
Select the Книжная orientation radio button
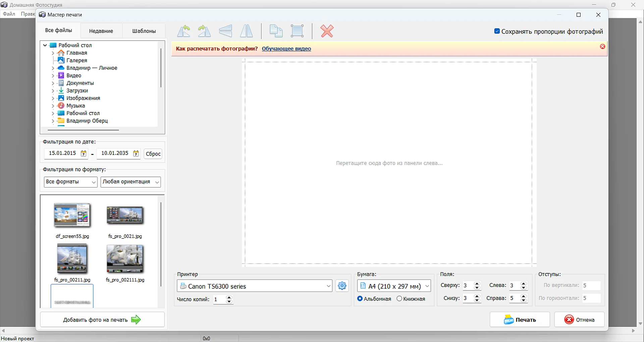click(399, 298)
